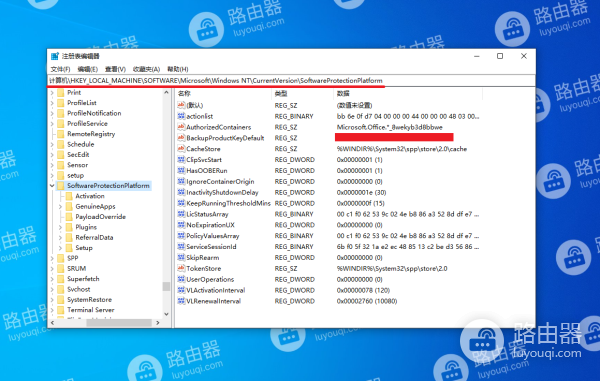This screenshot has width=600, height=381.
Task: Select the RemoteRegistry key
Action: (x=91, y=134)
